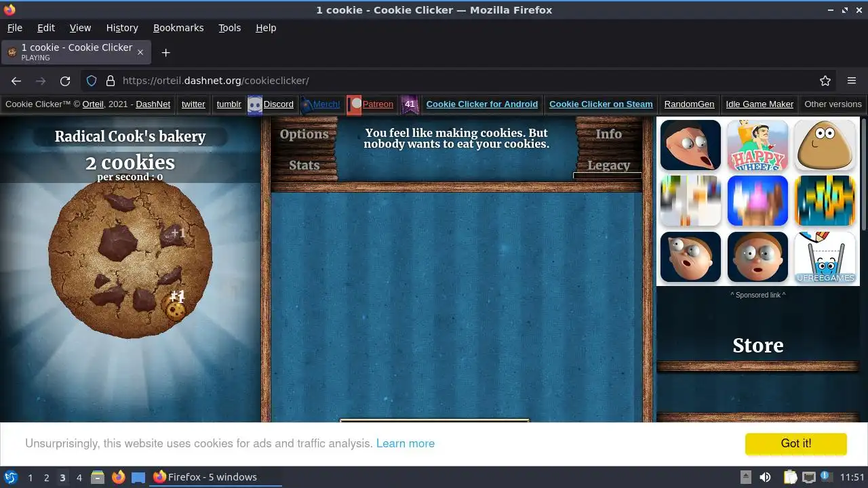Open the Other versions dropdown
This screenshot has height=488, width=868.
[x=833, y=104]
